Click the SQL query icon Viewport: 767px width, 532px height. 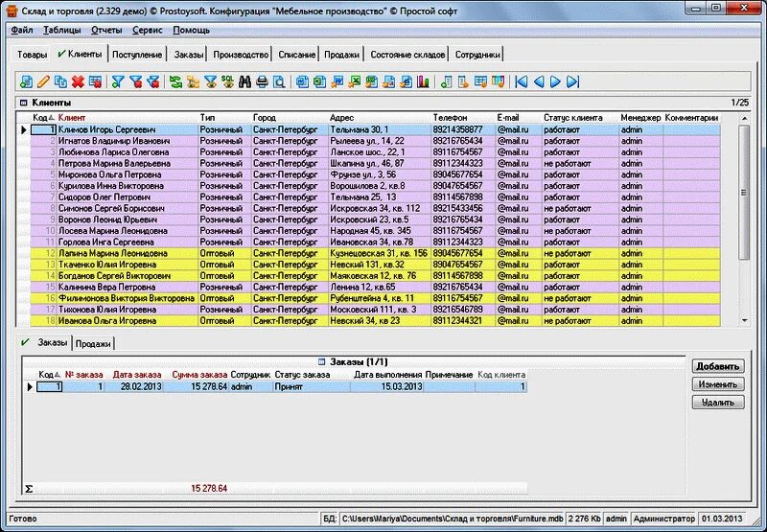coord(227,81)
